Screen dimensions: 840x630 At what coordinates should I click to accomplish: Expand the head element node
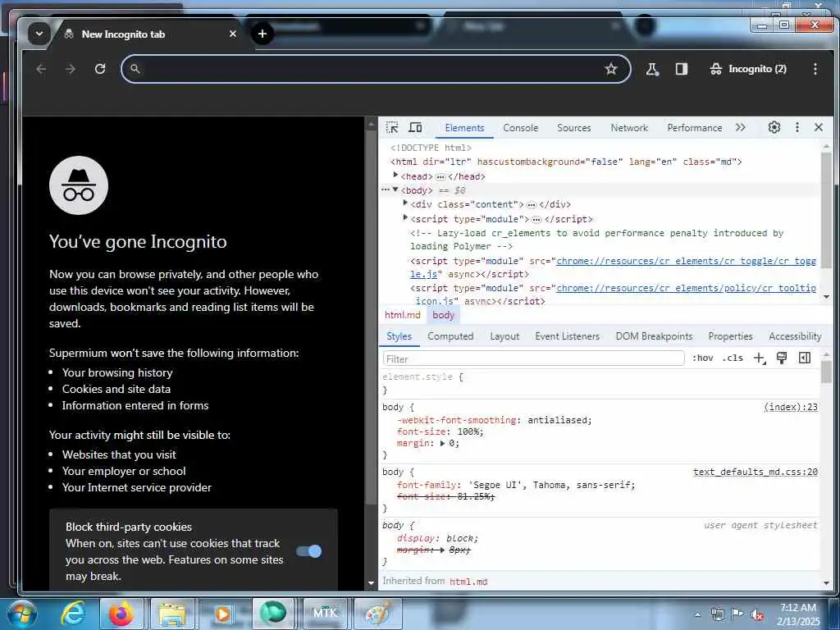[x=395, y=176]
